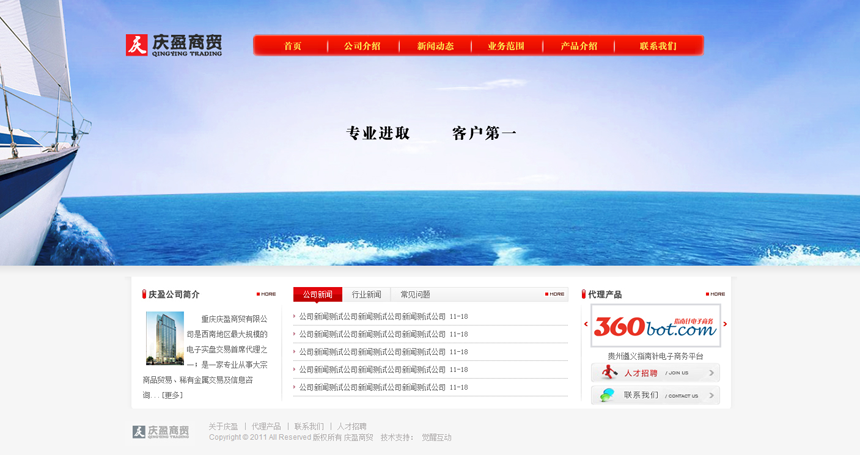
Task: Go to 公司介绍 in the navigation bar
Action: pos(362,46)
